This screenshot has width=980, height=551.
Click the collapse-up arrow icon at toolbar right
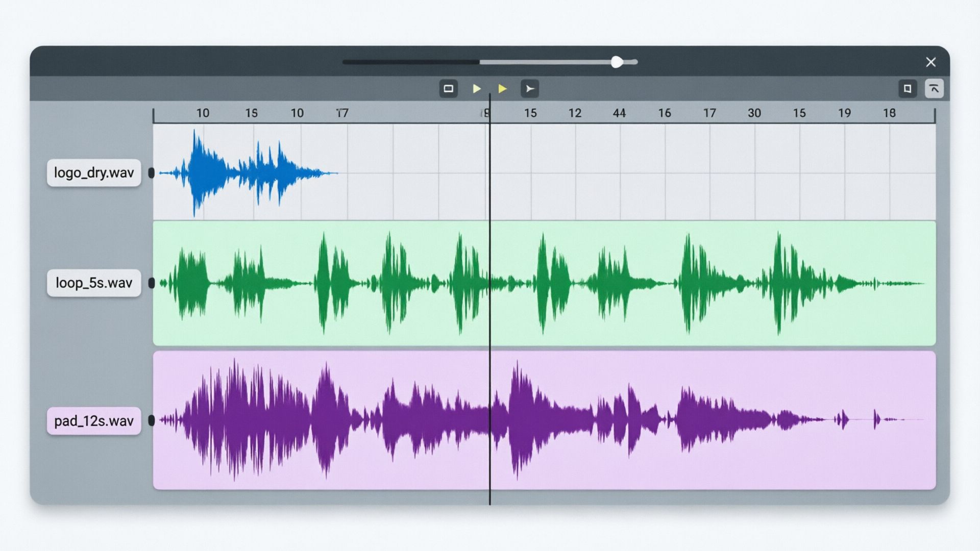(x=934, y=89)
